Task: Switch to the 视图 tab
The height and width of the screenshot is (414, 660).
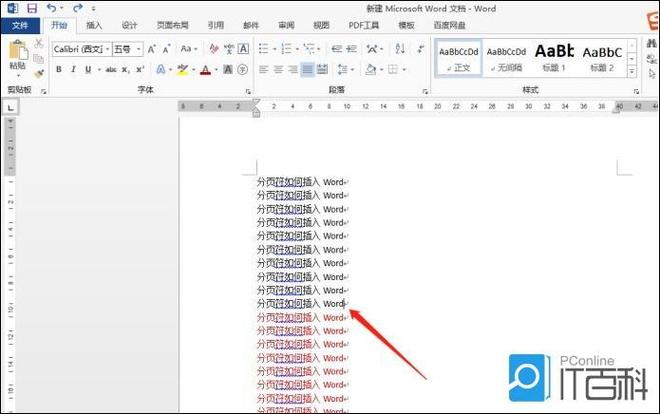Action: tap(321, 25)
